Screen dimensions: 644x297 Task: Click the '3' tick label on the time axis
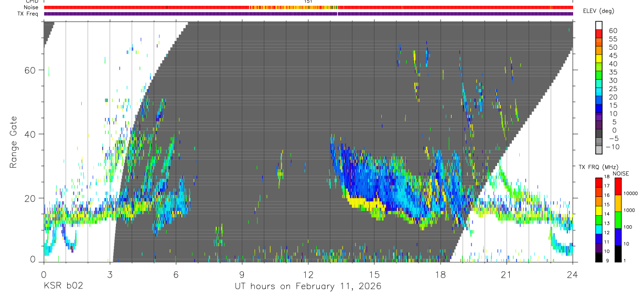(x=110, y=274)
